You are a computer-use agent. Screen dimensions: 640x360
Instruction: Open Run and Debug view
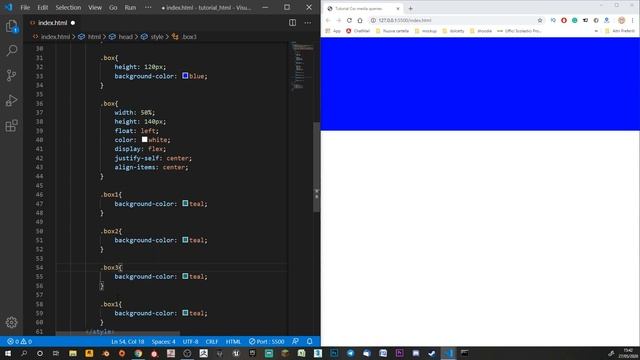click(x=11, y=100)
